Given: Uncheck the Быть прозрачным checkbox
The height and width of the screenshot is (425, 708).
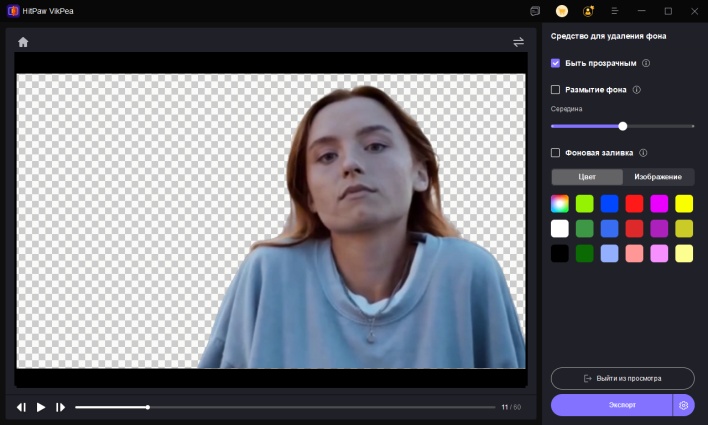Looking at the screenshot, I should [x=556, y=63].
